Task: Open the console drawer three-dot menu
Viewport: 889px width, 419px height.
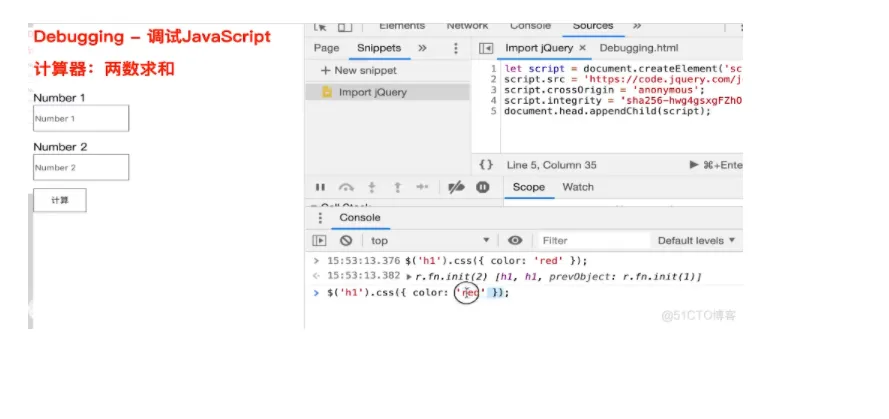Action: (320, 218)
